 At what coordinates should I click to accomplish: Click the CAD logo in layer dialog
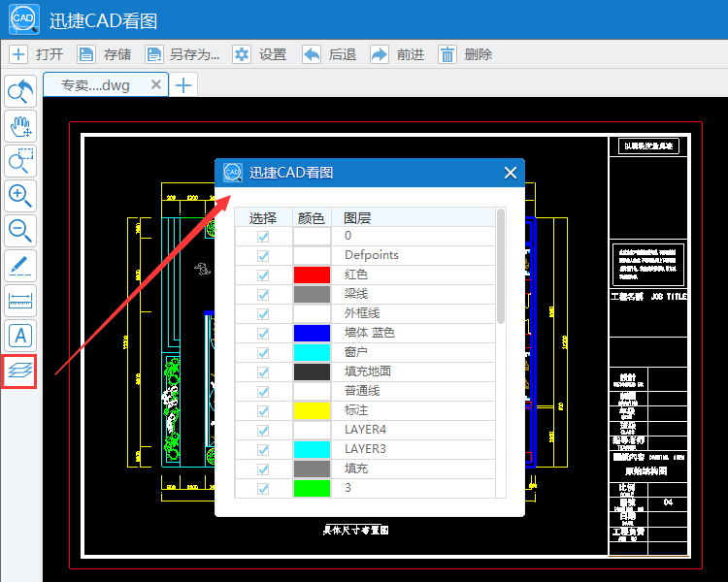[x=233, y=173]
